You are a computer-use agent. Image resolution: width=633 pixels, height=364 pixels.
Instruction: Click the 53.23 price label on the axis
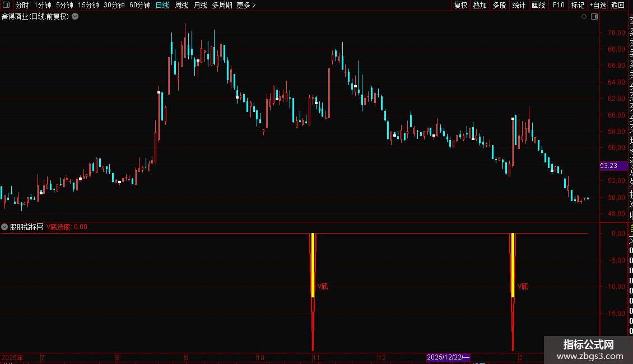point(613,166)
